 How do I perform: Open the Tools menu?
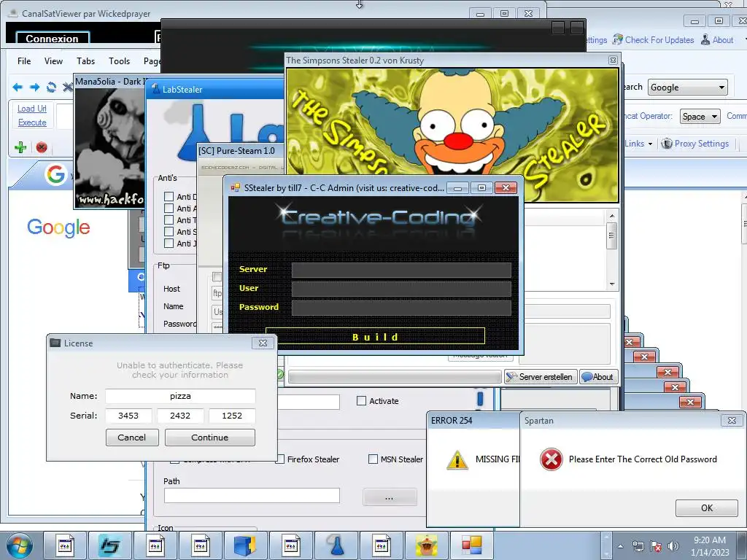[x=119, y=61]
